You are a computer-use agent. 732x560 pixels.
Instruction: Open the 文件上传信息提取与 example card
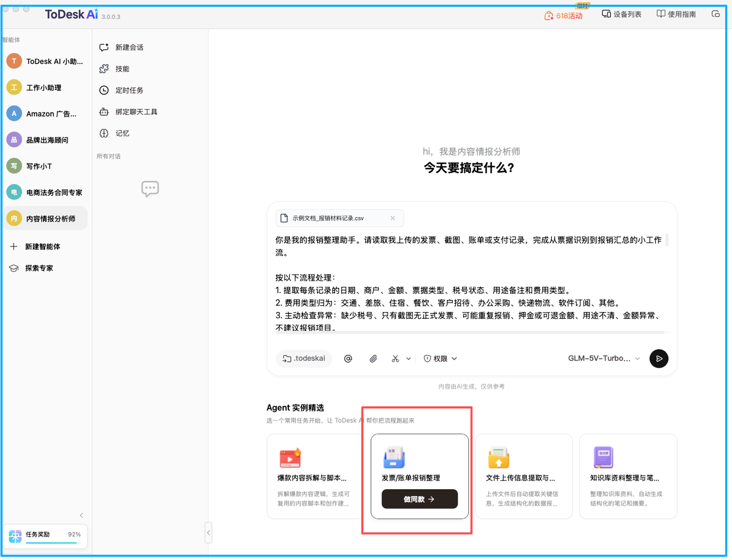tap(524, 476)
